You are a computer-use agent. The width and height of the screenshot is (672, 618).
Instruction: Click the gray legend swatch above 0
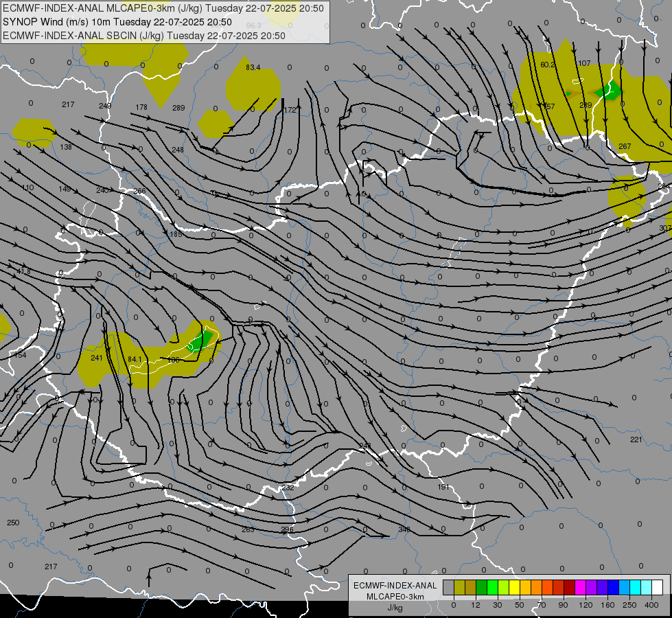(448, 587)
